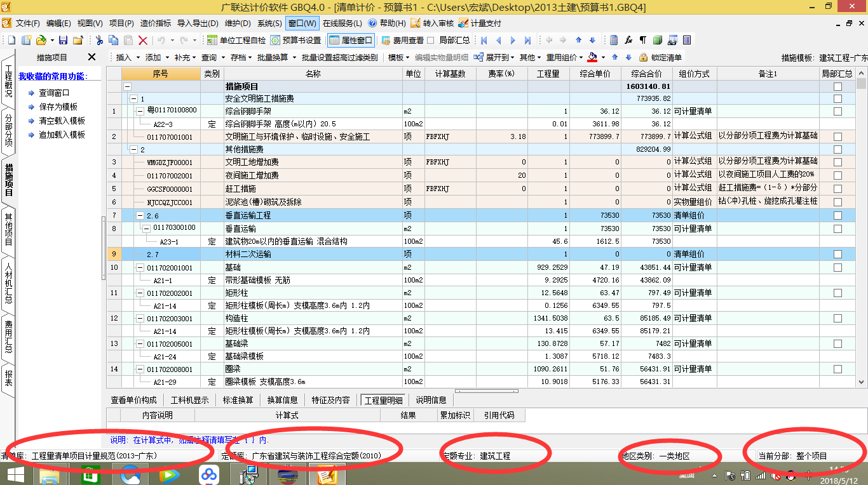Viewport: 868px width, 485px height.
Task: Open the 导入导出(D) menu
Action: (198, 23)
